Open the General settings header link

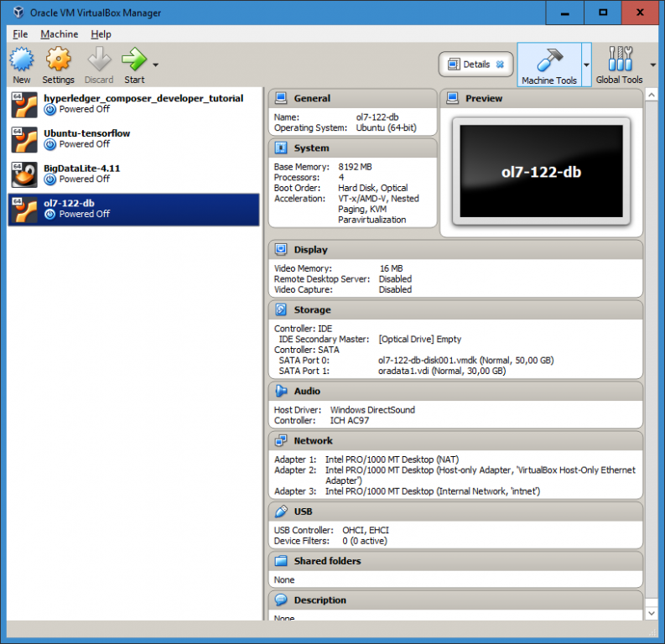point(312,98)
